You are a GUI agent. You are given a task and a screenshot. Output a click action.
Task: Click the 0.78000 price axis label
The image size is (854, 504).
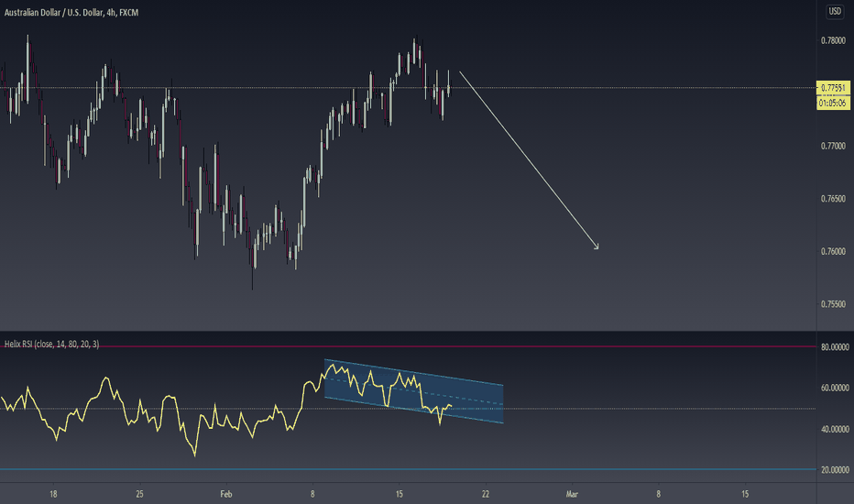(833, 40)
